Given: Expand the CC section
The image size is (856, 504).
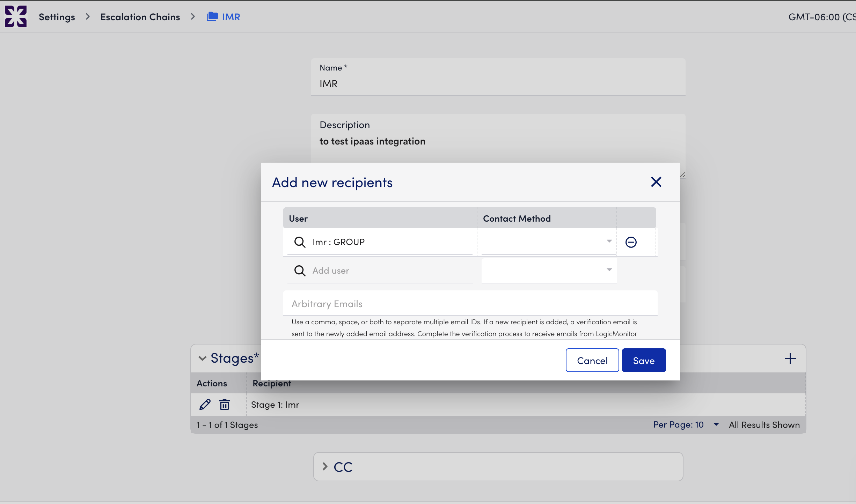Looking at the screenshot, I should (325, 467).
